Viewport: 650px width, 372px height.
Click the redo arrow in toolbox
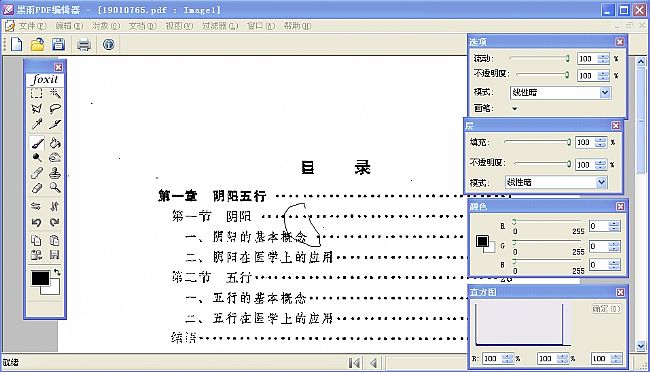tap(55, 223)
